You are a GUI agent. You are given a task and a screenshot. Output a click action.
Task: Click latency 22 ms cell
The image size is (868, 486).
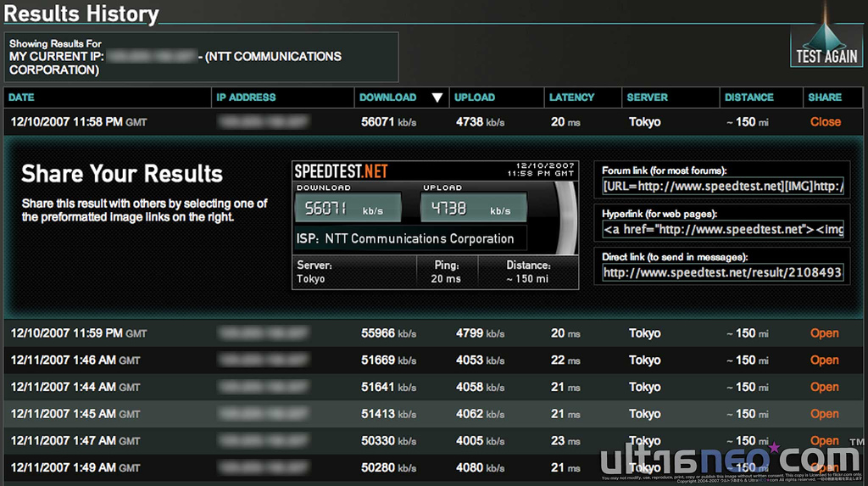tap(565, 360)
